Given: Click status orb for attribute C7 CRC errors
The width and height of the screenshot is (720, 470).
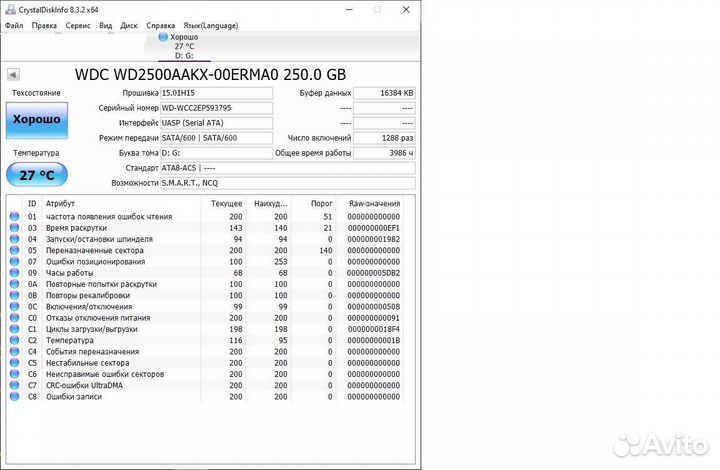Looking at the screenshot, I should coord(15,385).
